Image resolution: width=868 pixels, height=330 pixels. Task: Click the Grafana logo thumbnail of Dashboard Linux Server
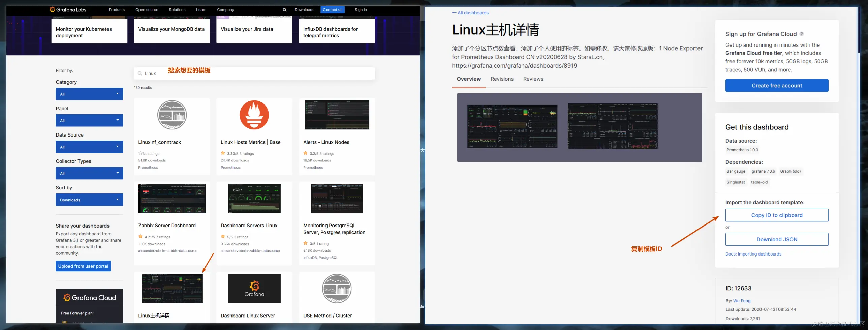[254, 289]
